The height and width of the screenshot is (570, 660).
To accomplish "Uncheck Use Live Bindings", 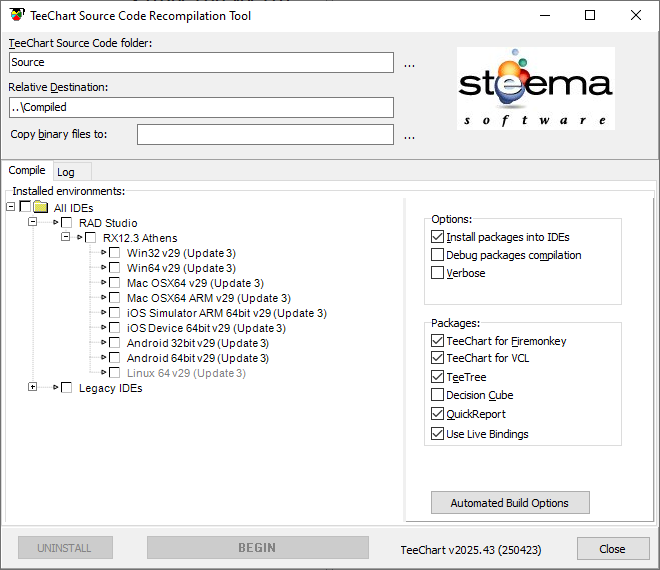I will (x=437, y=433).
